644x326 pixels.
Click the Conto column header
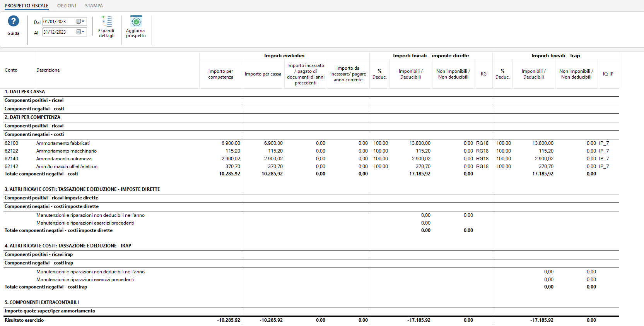[11, 70]
